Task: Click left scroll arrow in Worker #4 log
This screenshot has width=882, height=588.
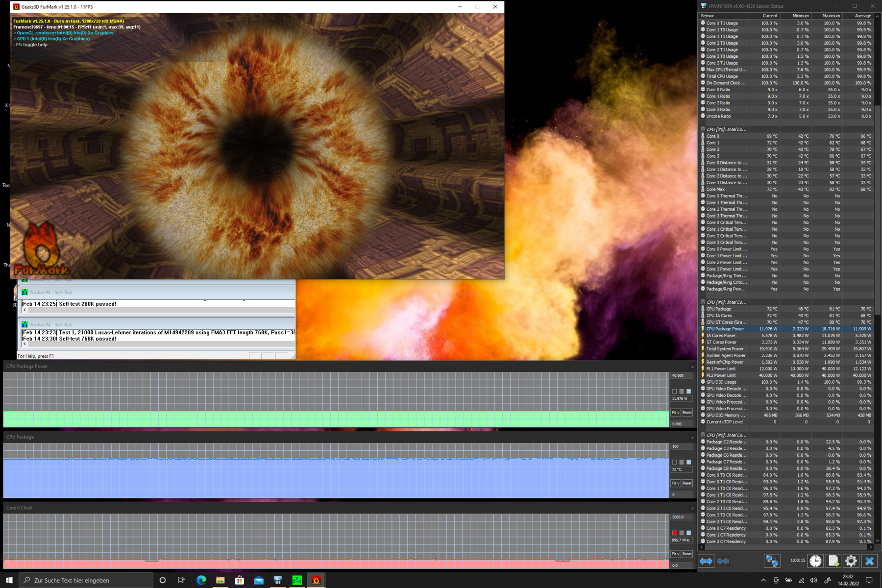Action: (x=25, y=344)
